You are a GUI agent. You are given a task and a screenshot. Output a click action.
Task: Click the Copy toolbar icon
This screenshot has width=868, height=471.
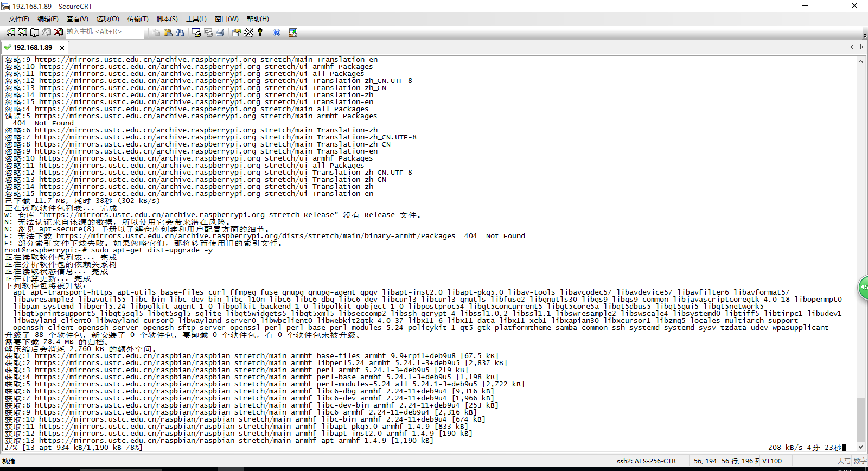pos(156,33)
